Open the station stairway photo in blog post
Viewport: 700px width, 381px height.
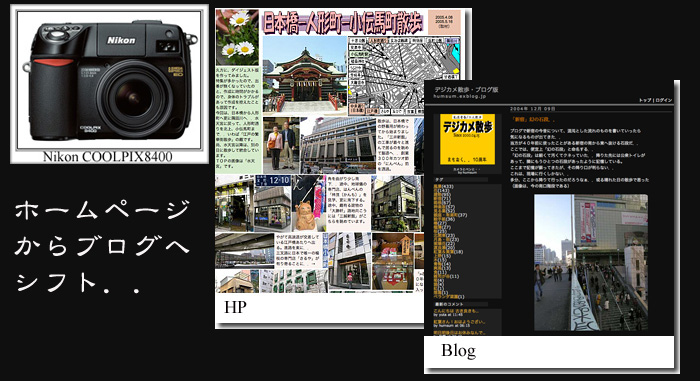591,262
